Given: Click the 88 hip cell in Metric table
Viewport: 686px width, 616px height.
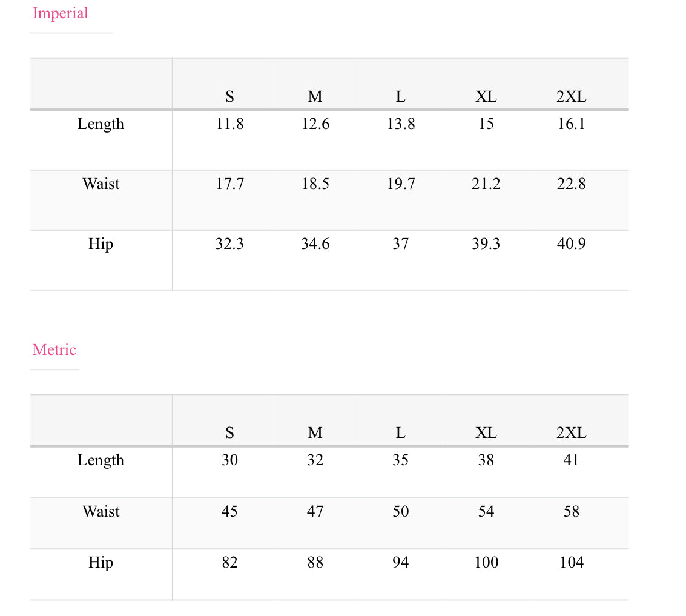Looking at the screenshot, I should [x=315, y=563].
